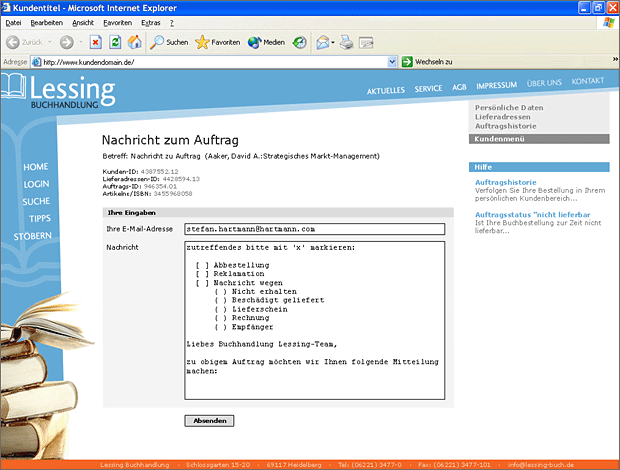Click the page icon in address bar
The height and width of the screenshot is (470, 620).
36,62
